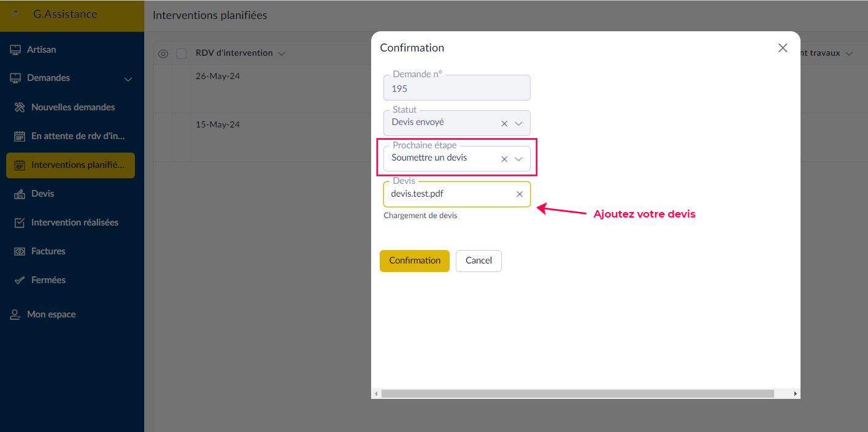The height and width of the screenshot is (432, 868).
Task: Sort by RDV d'intervention column chevron
Action: point(282,53)
